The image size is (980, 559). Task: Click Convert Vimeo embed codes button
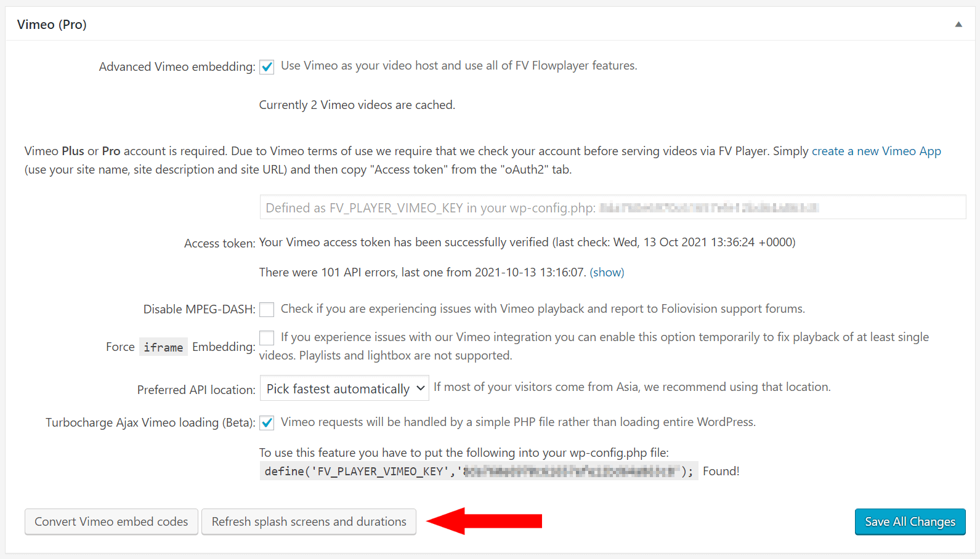click(x=111, y=521)
